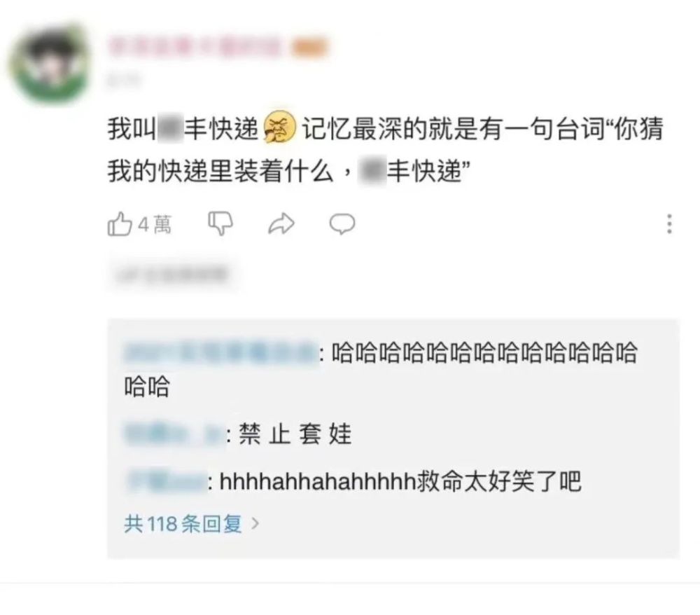The image size is (700, 615).
Task: Click the orange level badge beside username
Action: 310,48
